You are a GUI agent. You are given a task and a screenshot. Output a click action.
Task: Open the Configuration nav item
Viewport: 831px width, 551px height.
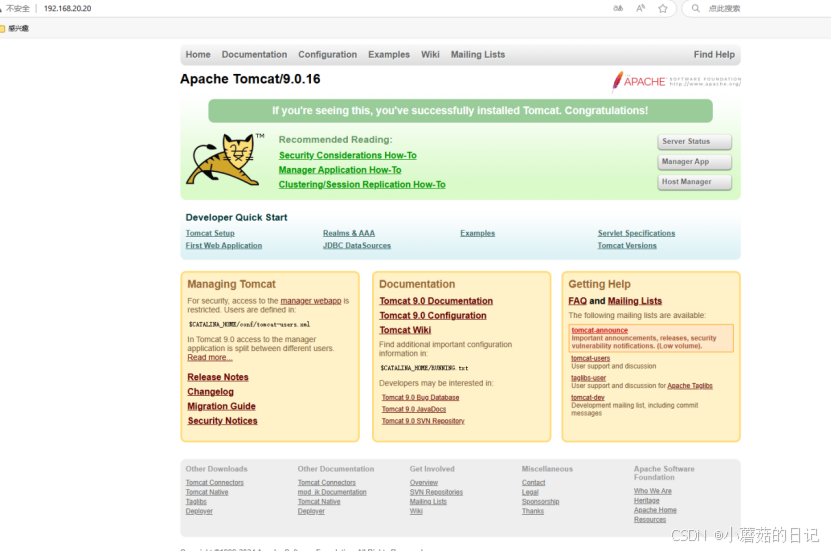[x=328, y=55]
